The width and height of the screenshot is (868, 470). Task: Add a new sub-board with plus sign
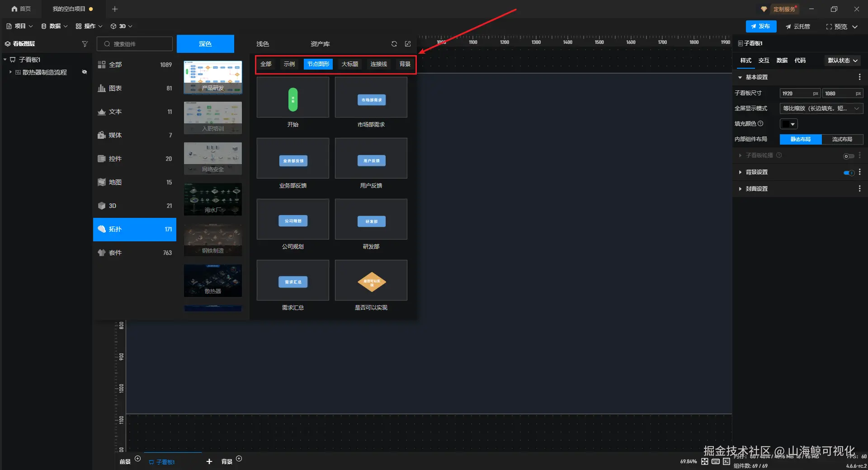(x=209, y=461)
